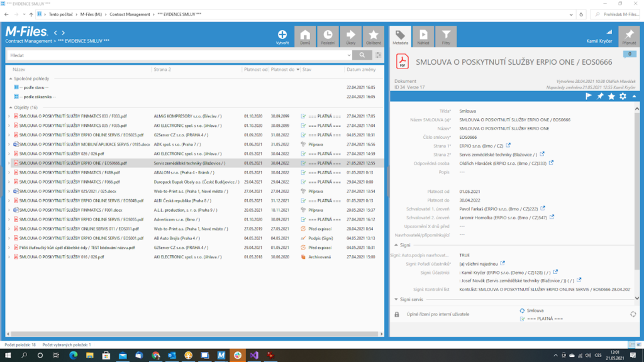This screenshot has height=362, width=644.
Task: Click the Hledat search input field
Action: (x=176, y=55)
